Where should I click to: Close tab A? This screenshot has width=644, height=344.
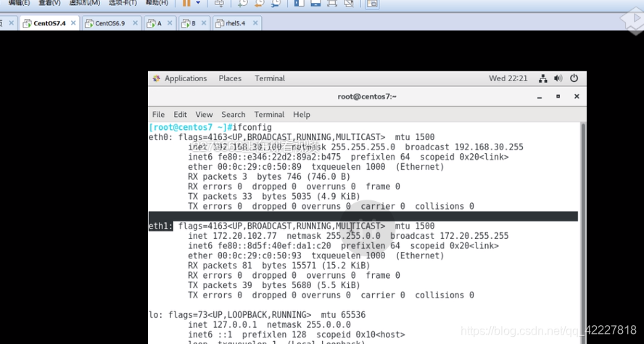click(170, 23)
